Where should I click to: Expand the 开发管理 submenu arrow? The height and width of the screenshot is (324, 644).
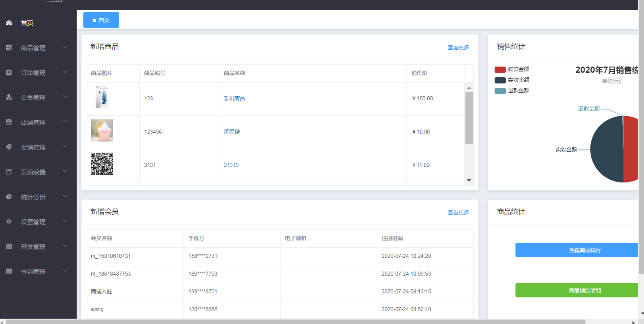click(x=65, y=246)
